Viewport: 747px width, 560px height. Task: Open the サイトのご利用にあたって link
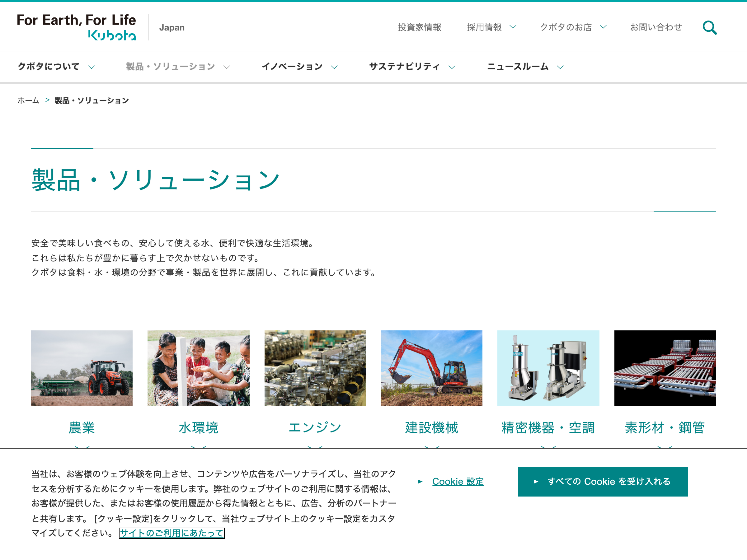171,533
